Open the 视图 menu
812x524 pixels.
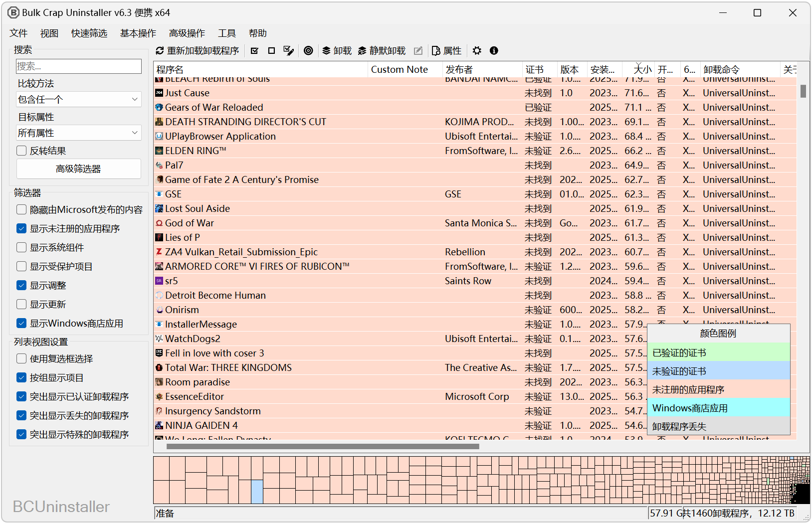(49, 33)
